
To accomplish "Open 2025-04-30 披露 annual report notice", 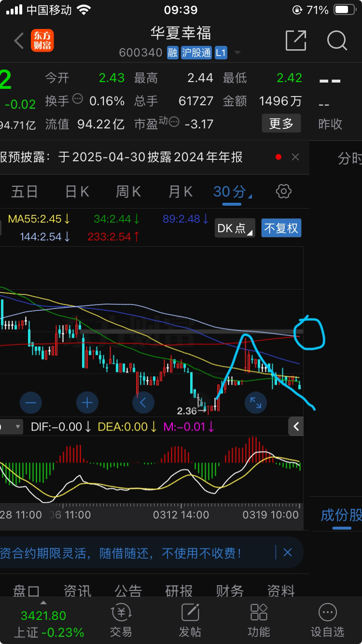I will (121, 157).
